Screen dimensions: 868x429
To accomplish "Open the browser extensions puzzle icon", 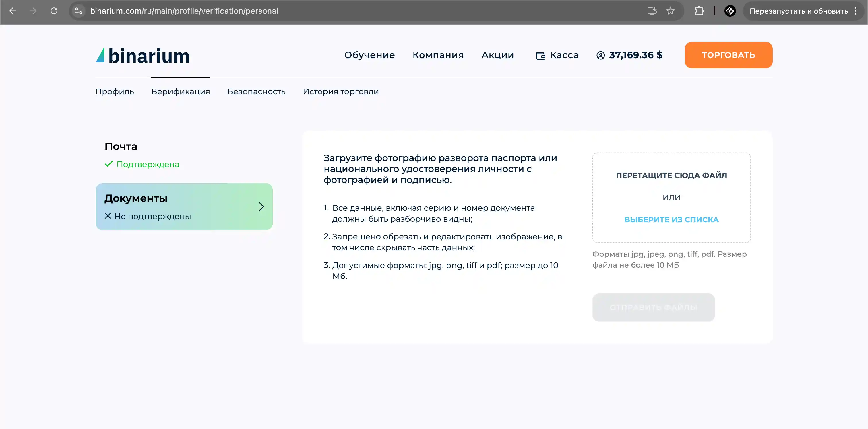I will tap(700, 11).
